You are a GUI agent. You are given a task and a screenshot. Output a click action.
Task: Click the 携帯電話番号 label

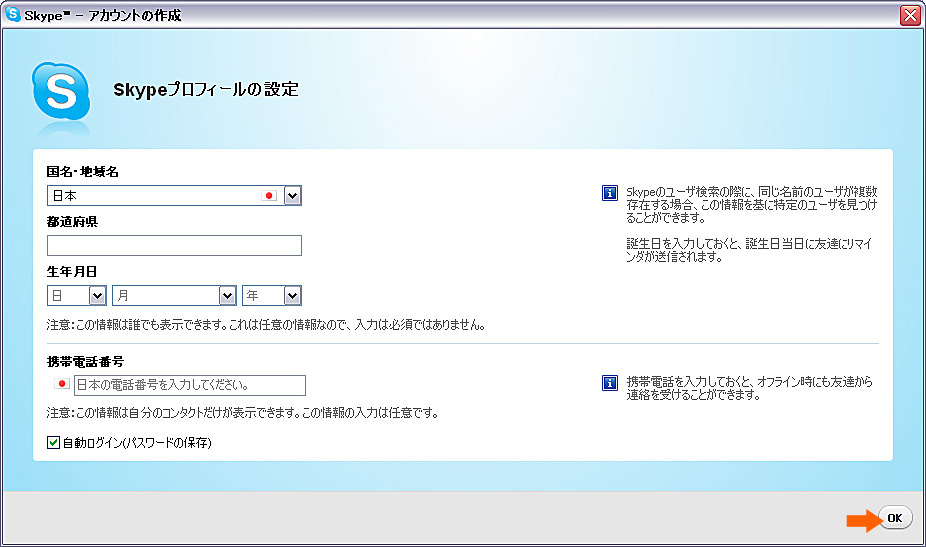coord(85,362)
